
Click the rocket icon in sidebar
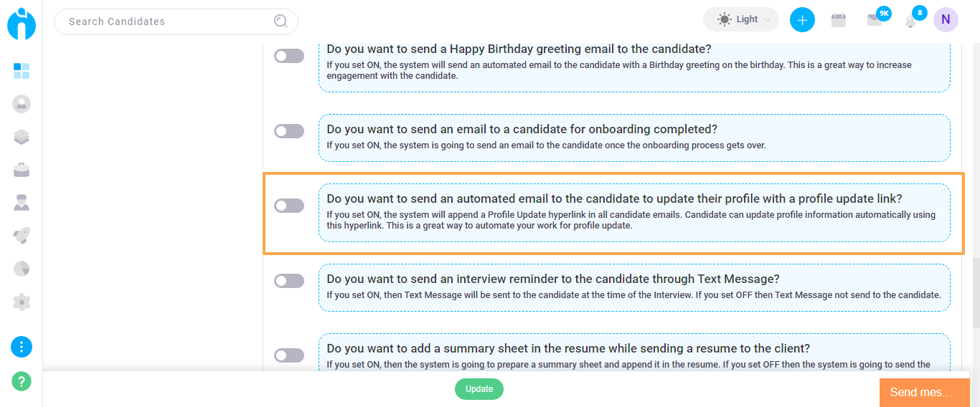22,236
